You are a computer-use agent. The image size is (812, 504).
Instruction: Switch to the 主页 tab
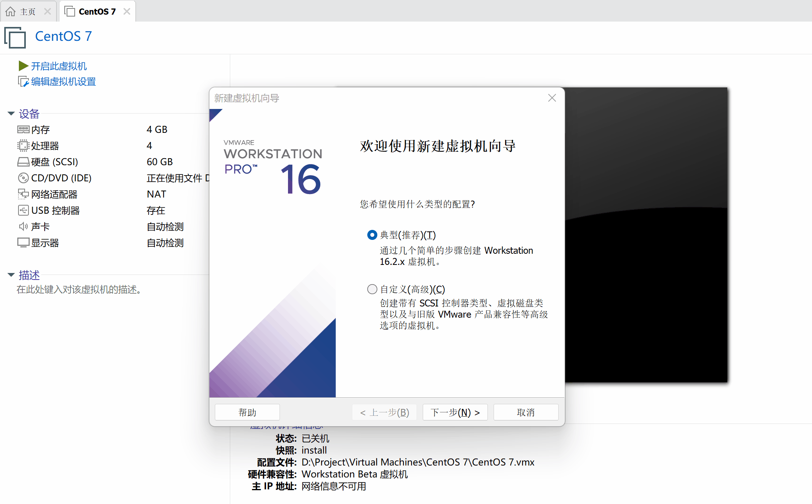28,12
